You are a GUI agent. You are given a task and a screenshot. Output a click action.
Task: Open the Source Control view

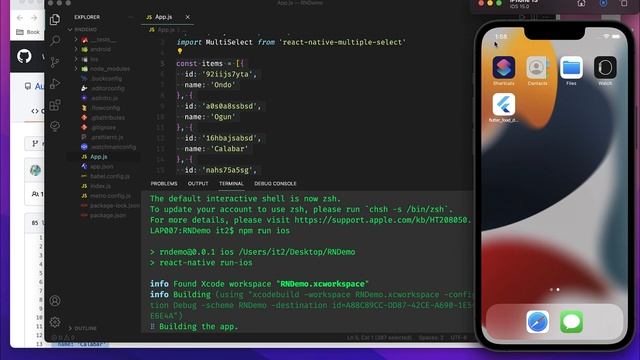pyautogui.click(x=55, y=62)
